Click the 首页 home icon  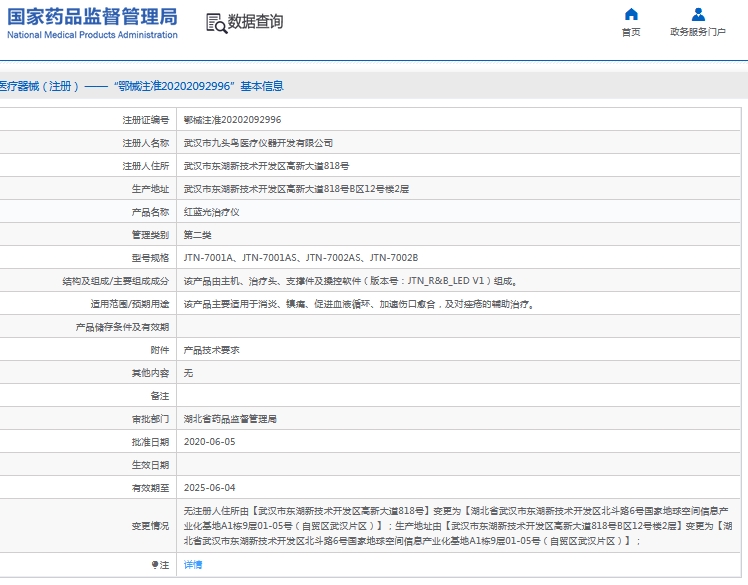tap(631, 14)
